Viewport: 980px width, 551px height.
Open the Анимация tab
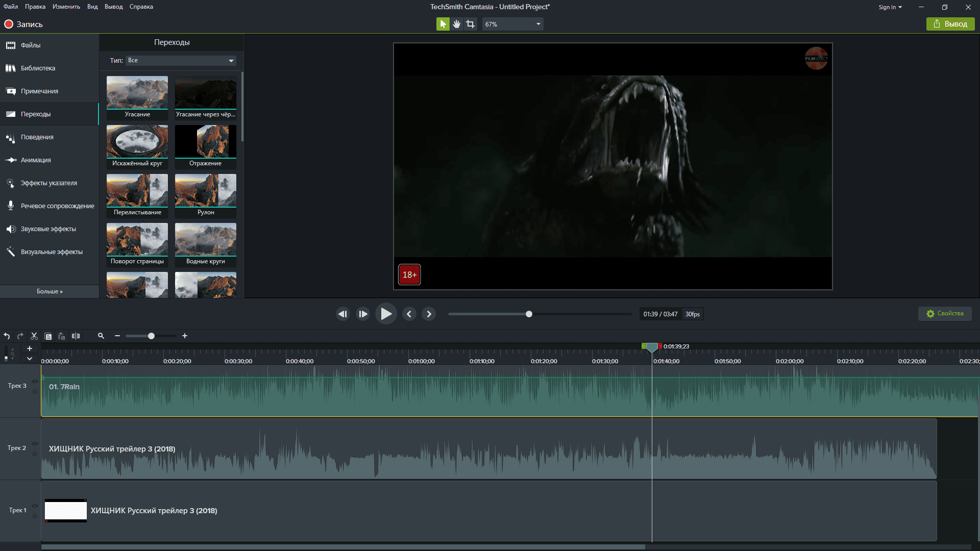50,160
